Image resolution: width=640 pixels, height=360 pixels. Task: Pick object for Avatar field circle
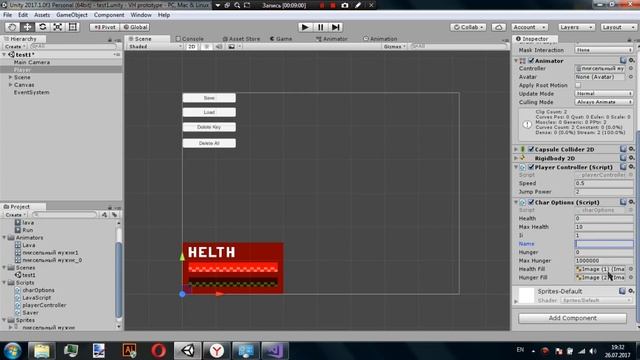(x=631, y=77)
